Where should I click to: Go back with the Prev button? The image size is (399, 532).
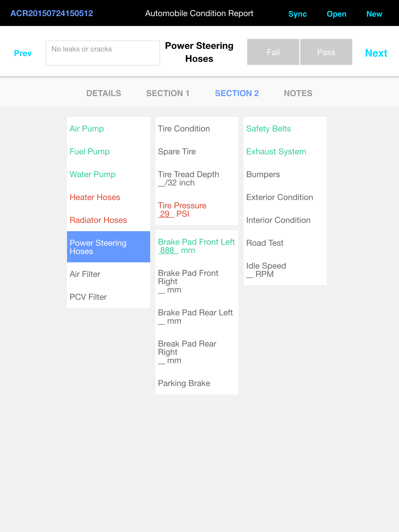[23, 53]
